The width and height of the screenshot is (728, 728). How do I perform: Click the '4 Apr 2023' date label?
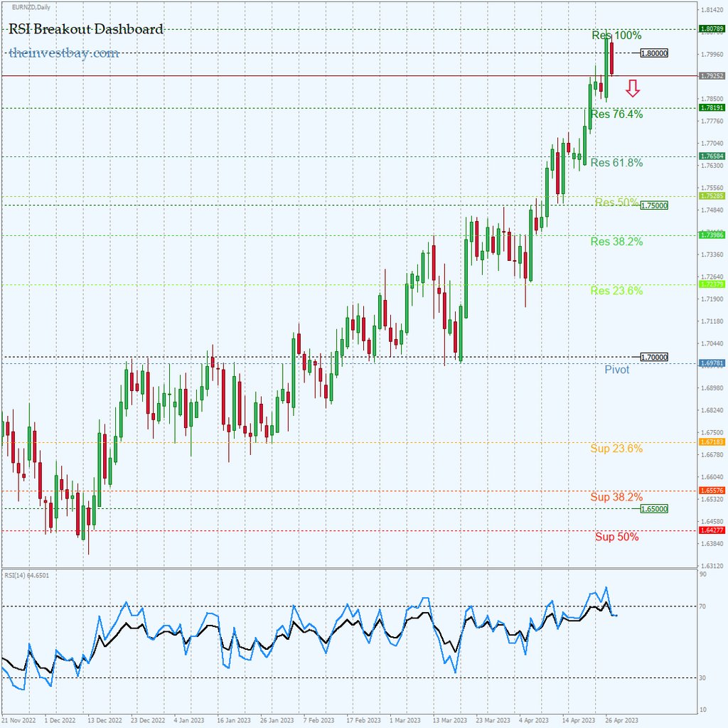coord(534,721)
